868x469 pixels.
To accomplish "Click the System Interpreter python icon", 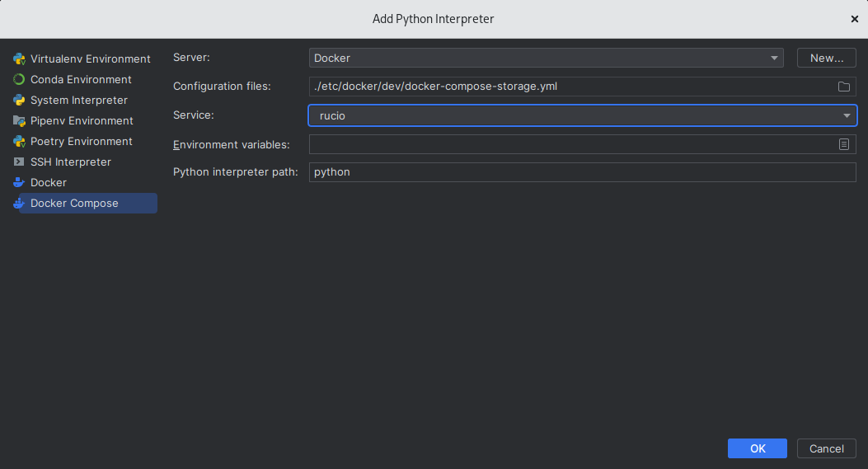I will coord(19,101).
